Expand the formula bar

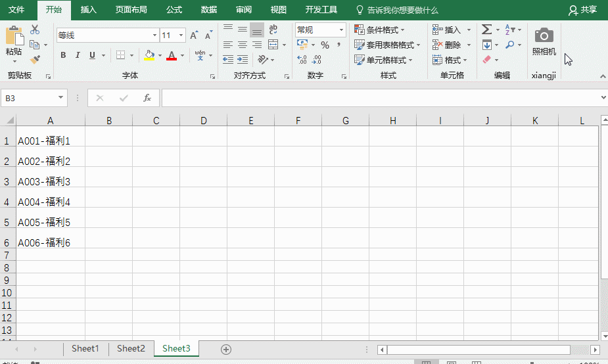[603, 98]
